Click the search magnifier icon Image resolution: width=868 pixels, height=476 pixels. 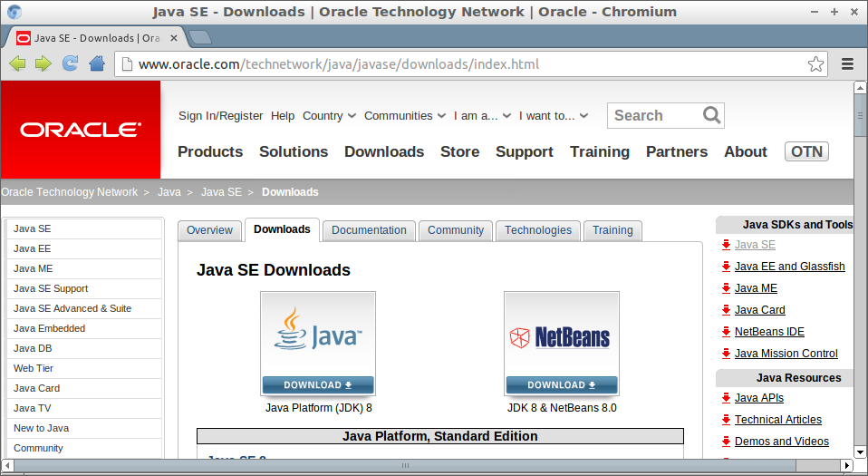(711, 115)
